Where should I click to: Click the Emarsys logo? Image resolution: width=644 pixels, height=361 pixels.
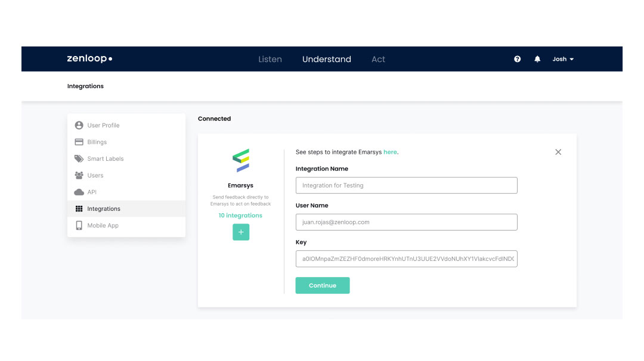(241, 161)
